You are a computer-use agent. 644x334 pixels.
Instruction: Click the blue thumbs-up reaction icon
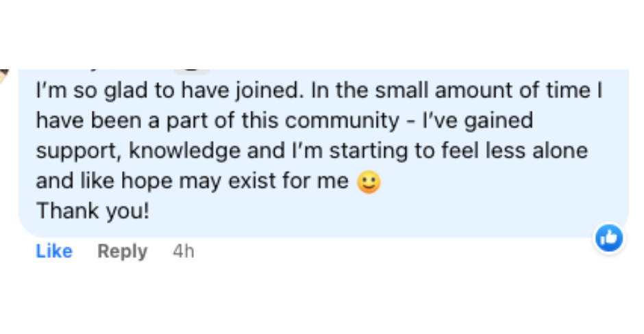pyautogui.click(x=608, y=238)
